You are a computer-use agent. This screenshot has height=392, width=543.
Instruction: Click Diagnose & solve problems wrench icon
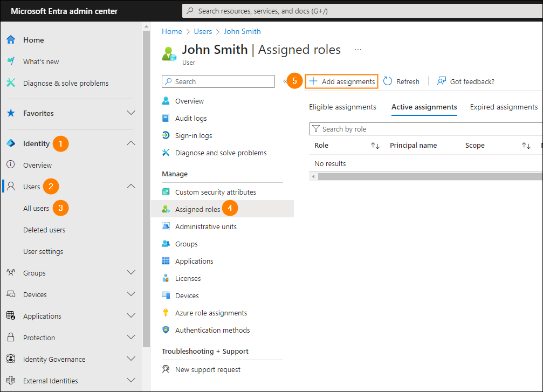11,82
